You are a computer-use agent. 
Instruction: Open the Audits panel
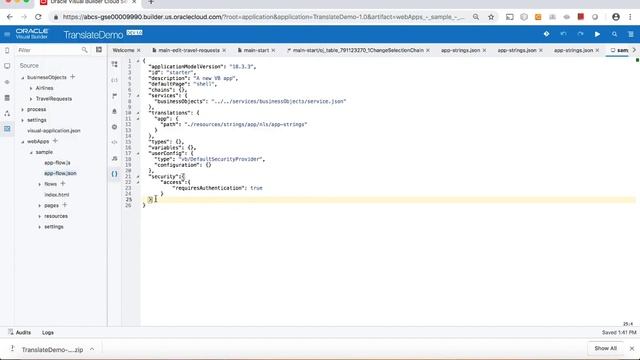[x=19, y=332]
